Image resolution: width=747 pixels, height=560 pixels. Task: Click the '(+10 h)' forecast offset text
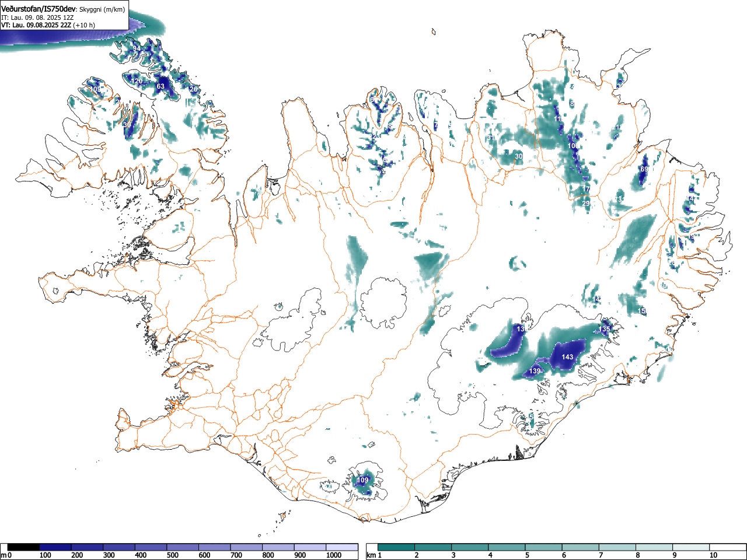pos(84,25)
